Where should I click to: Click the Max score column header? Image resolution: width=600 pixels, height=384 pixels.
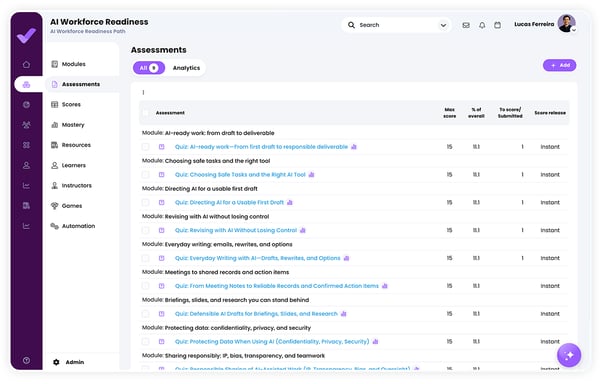[450, 113]
